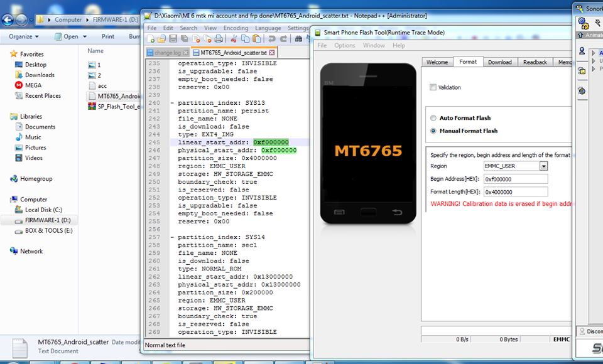Select Network in navigation pane

click(x=26, y=252)
